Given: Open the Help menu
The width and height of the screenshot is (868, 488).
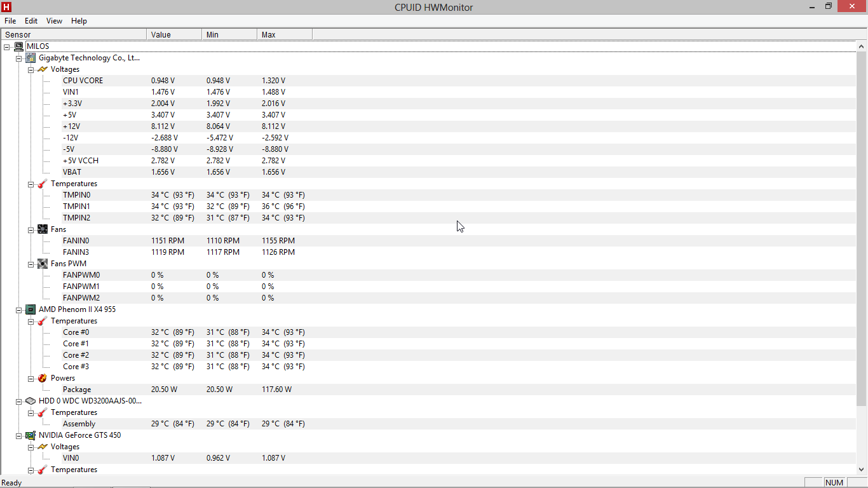Looking at the screenshot, I should [79, 21].
